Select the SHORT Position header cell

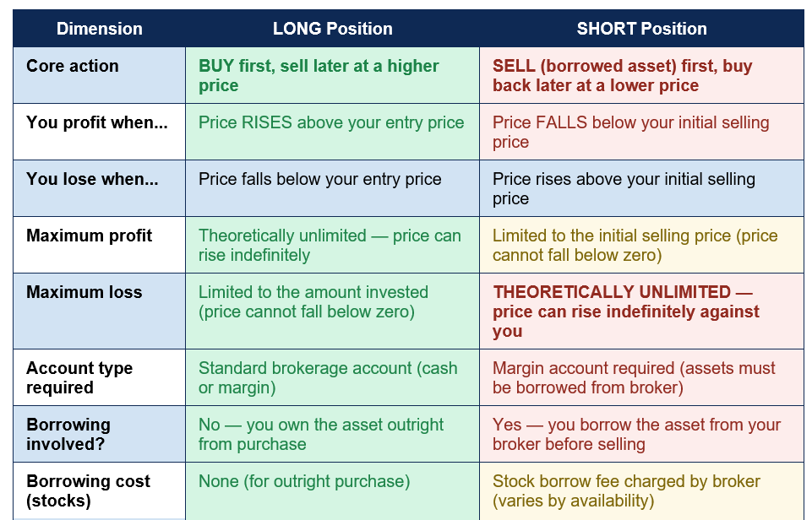tap(641, 29)
